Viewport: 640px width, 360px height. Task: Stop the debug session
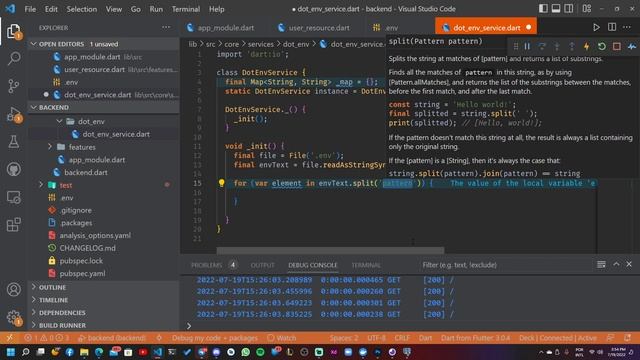pos(617,47)
